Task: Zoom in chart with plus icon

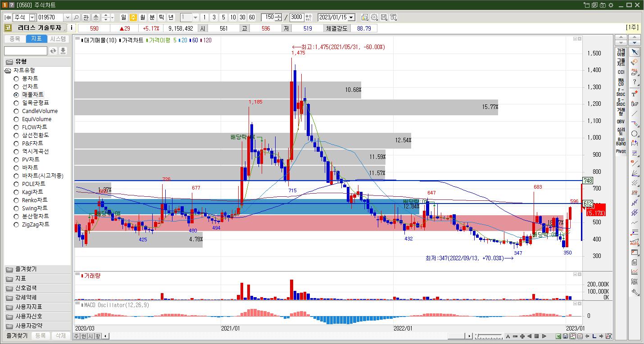Action: (x=522, y=336)
